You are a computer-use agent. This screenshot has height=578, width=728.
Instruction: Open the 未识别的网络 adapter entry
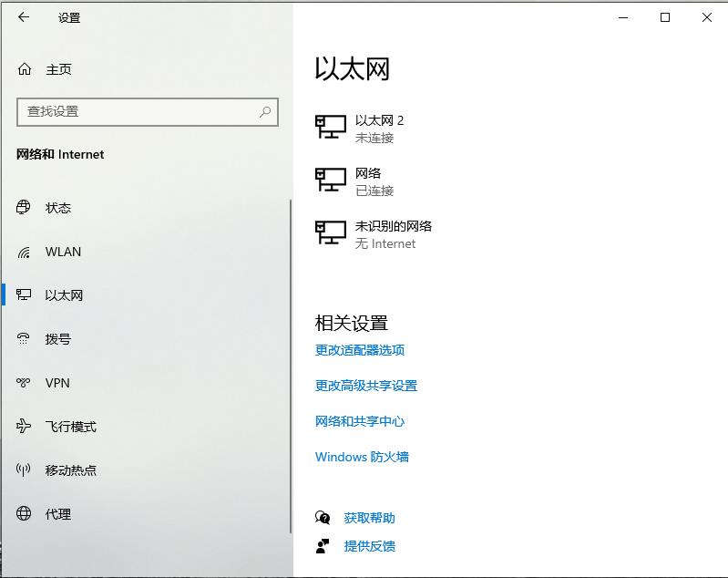click(374, 234)
